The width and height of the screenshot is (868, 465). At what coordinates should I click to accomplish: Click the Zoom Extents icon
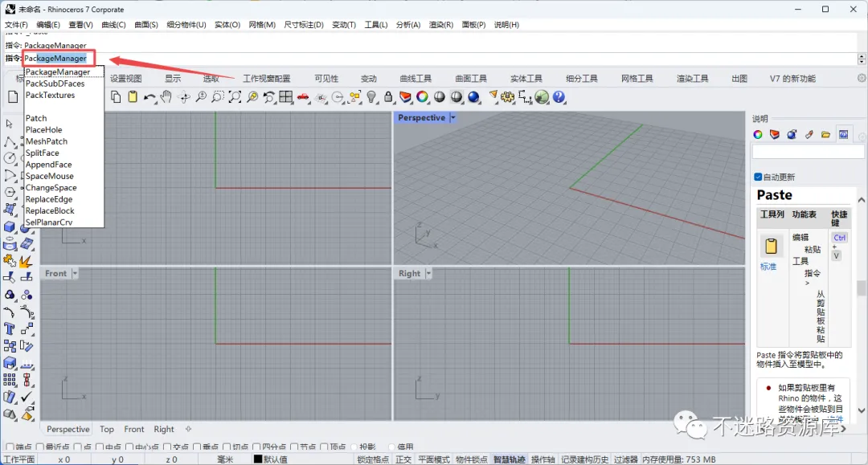click(235, 97)
